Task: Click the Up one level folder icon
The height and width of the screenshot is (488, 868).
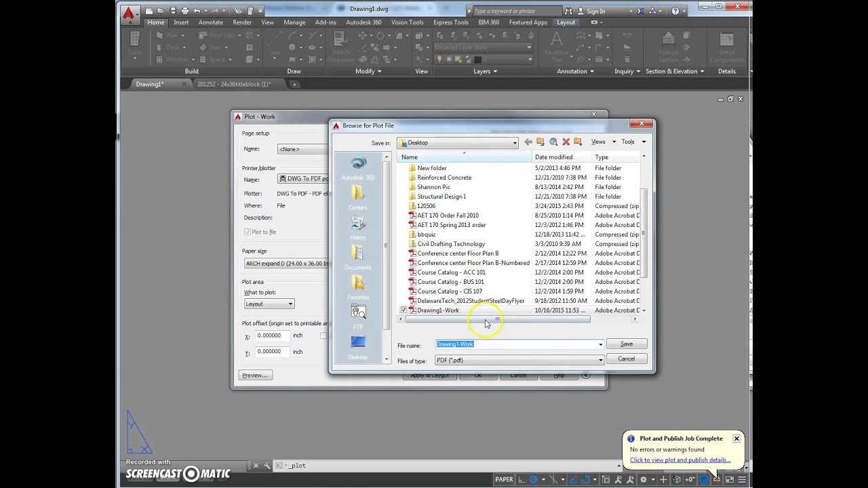Action: pos(540,142)
